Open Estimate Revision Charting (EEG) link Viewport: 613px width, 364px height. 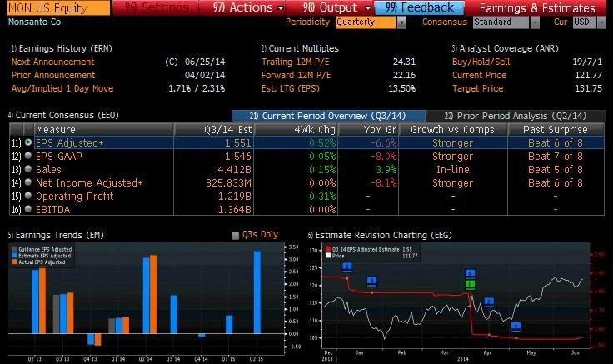(380, 235)
